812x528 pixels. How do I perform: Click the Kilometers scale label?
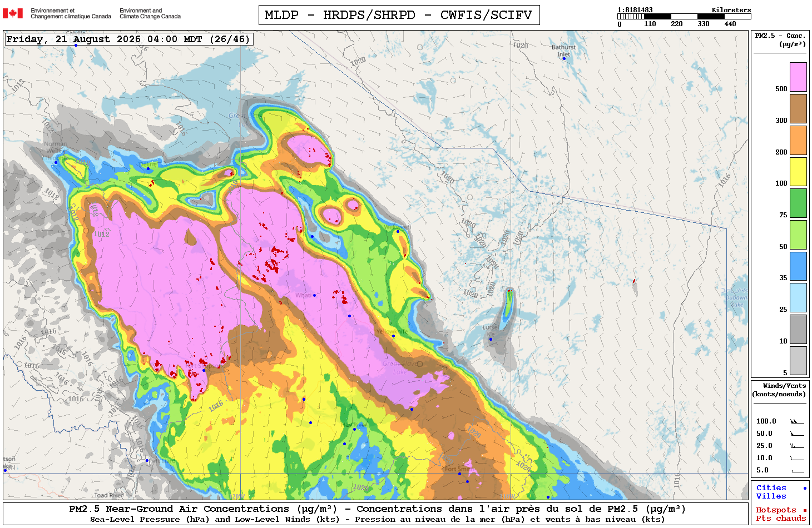pos(731,10)
